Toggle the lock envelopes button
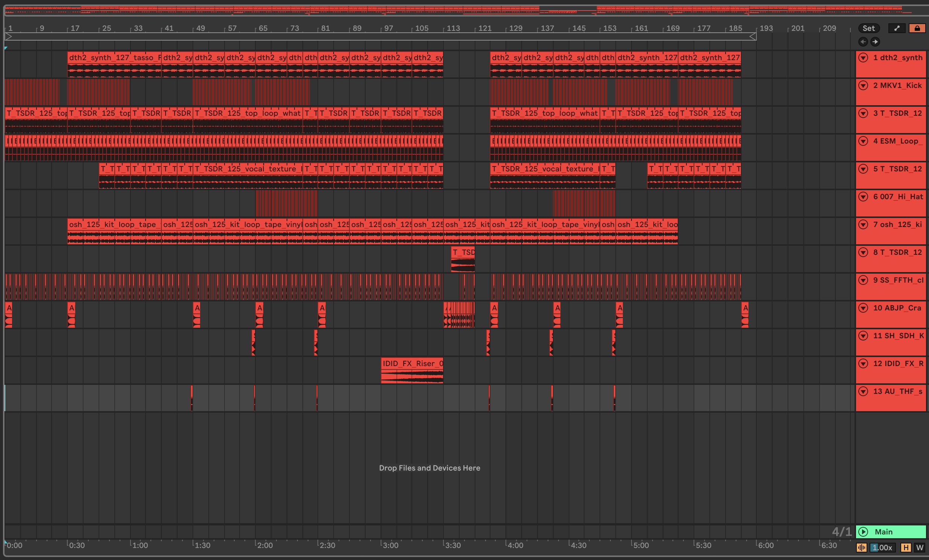Screen dimensions: 929x560 coord(917,28)
